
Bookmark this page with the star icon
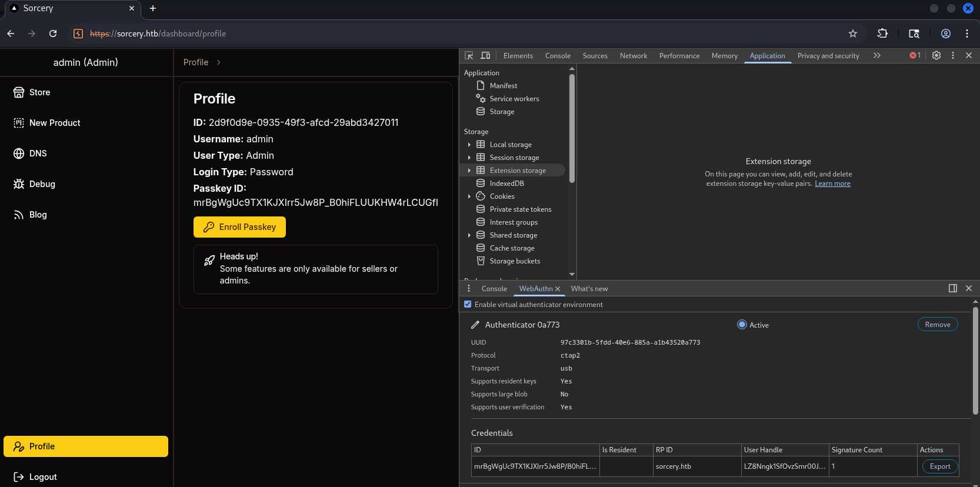coord(853,34)
